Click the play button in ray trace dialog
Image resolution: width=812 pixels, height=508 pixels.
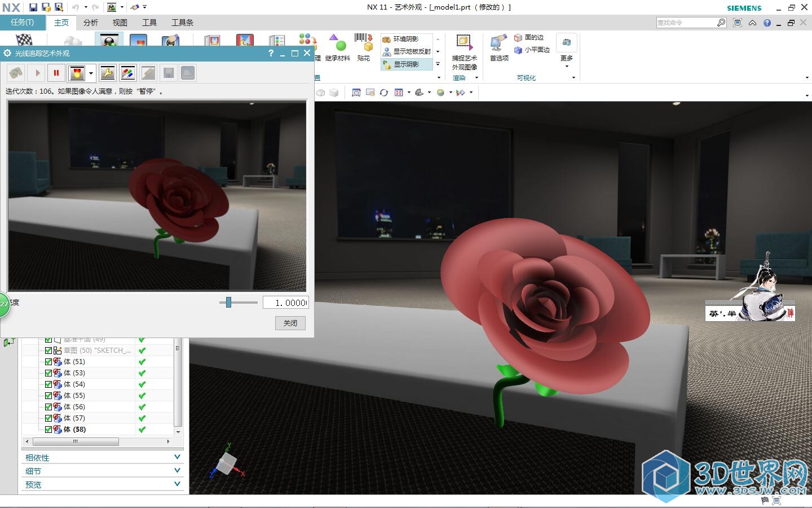[37, 73]
